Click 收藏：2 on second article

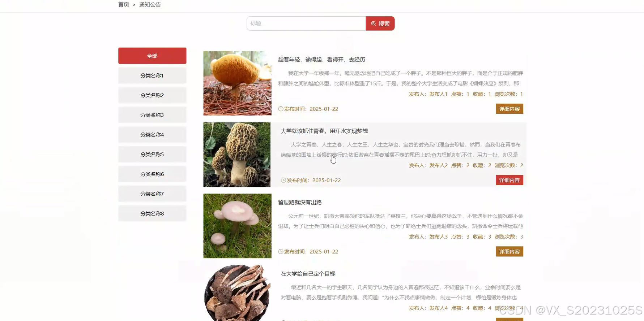pyautogui.click(x=482, y=165)
